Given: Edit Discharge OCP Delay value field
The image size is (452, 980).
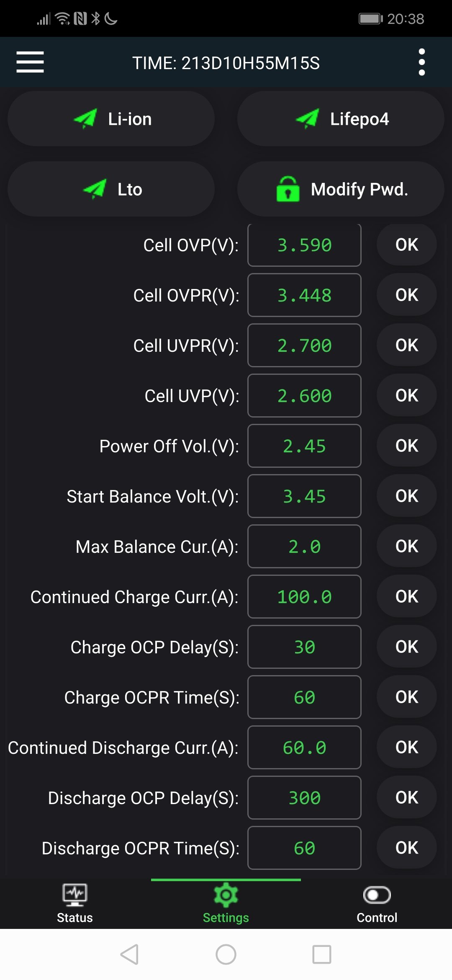Looking at the screenshot, I should [304, 798].
